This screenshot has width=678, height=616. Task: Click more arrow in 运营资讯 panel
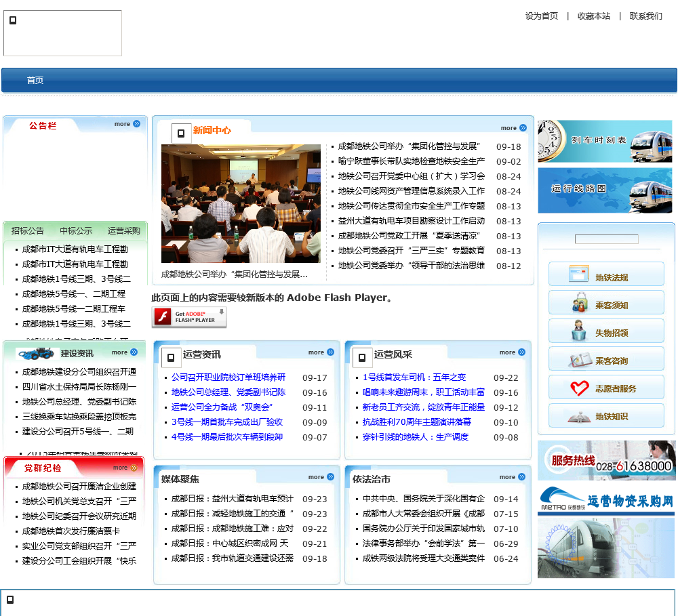pos(331,352)
